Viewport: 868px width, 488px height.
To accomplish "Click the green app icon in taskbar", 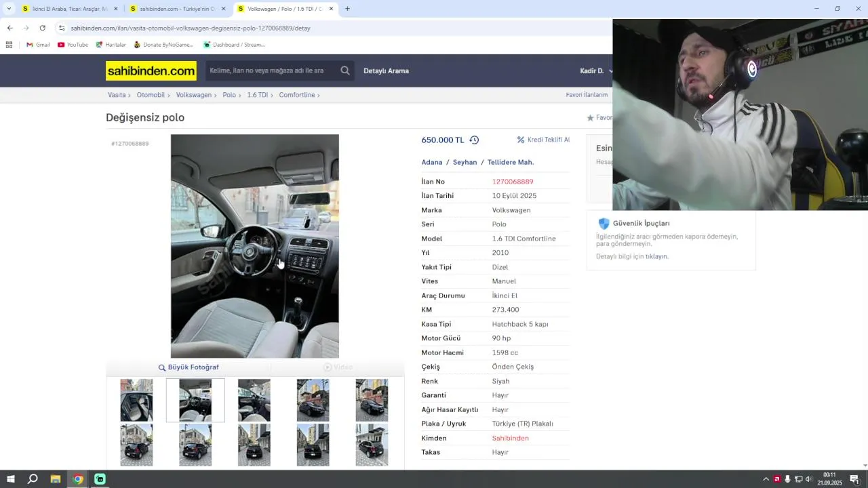I will tap(100, 479).
